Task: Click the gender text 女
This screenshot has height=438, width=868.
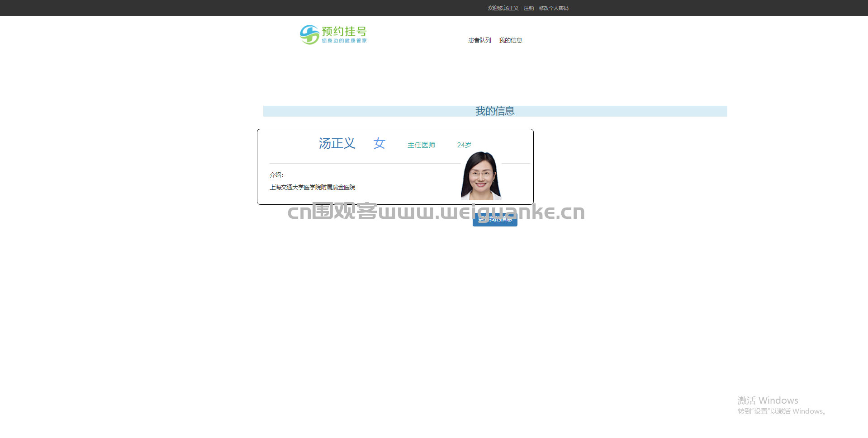Action: tap(379, 143)
